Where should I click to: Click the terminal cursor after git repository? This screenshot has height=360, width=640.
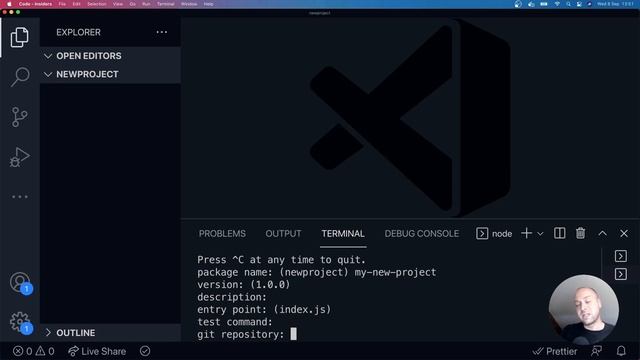coord(293,334)
